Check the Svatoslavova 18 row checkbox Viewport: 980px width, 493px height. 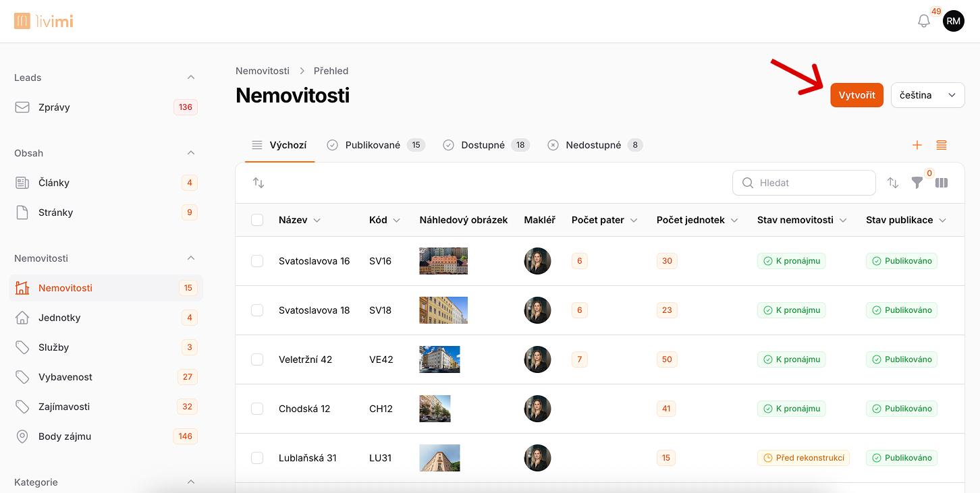[257, 310]
